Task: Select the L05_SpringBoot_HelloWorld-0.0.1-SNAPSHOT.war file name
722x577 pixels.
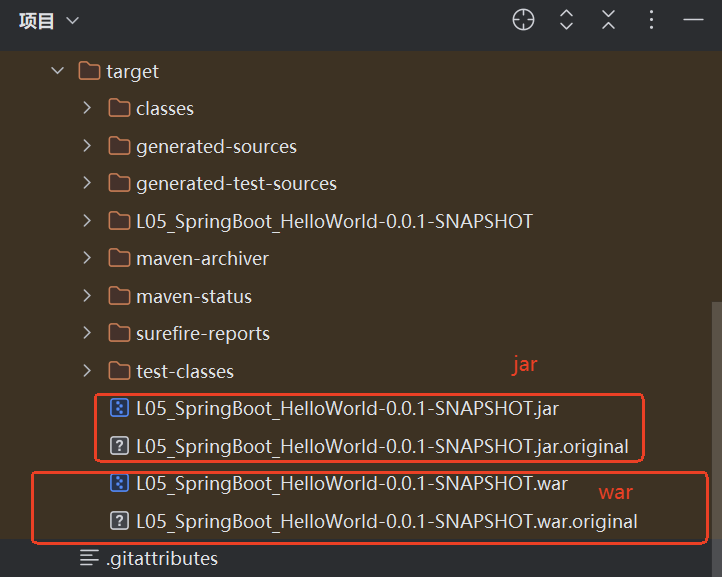Action: click(352, 484)
